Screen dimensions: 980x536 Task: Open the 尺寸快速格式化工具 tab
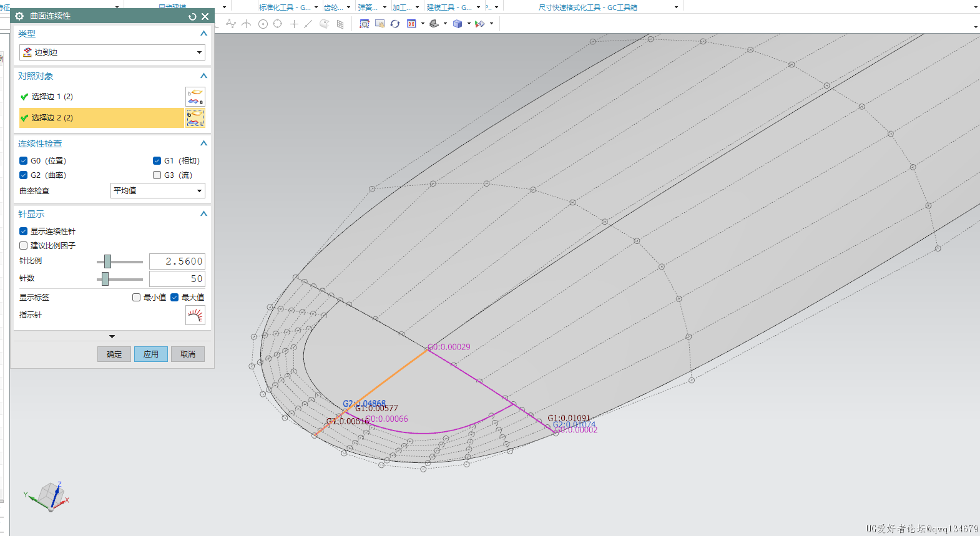pyautogui.click(x=588, y=7)
